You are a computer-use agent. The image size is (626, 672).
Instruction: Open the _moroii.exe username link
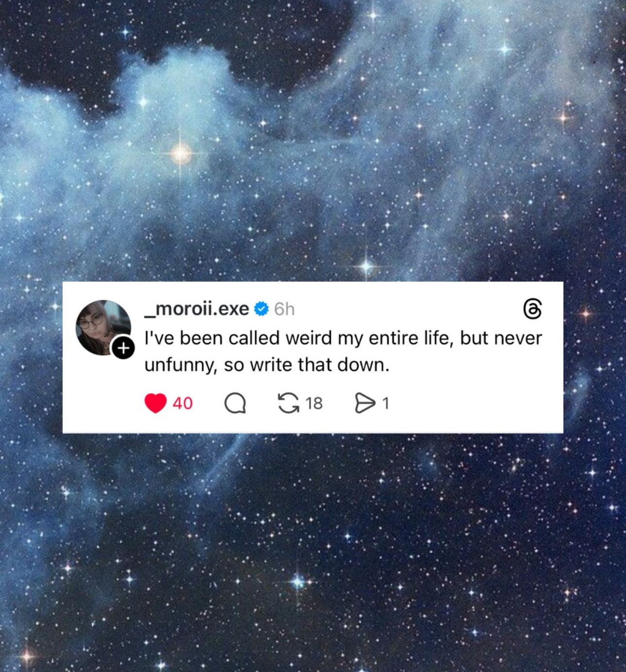(x=197, y=309)
